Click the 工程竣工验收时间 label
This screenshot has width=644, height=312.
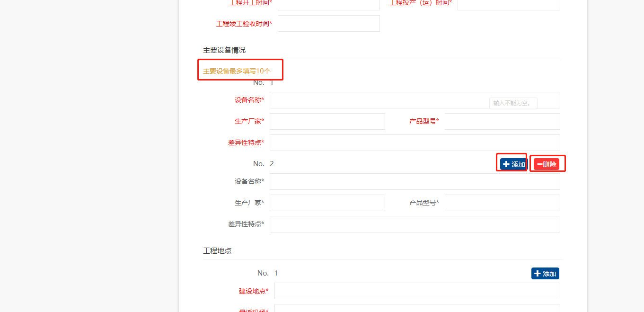[244, 24]
